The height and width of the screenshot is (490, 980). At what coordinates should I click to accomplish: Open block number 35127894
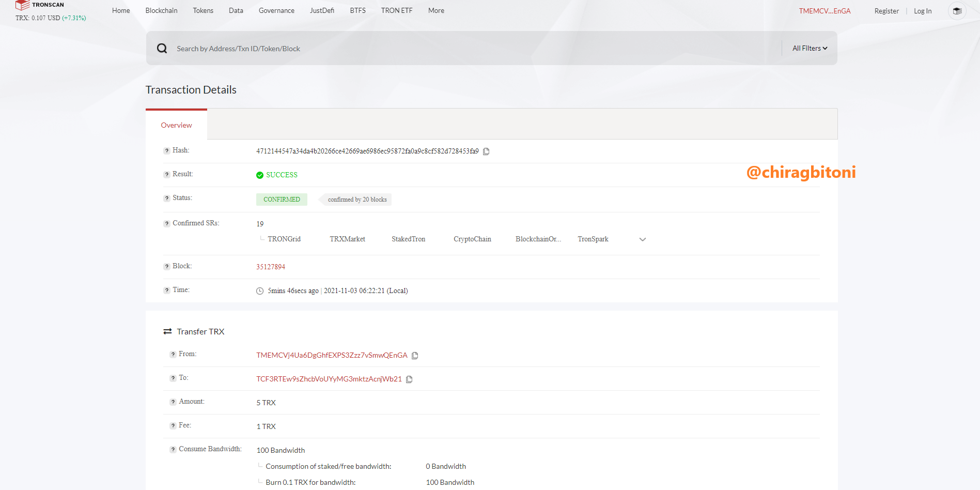tap(271, 267)
